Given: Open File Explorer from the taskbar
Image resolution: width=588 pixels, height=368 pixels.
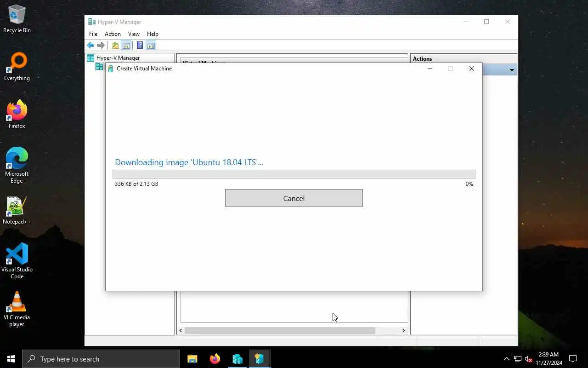Looking at the screenshot, I should point(192,359).
